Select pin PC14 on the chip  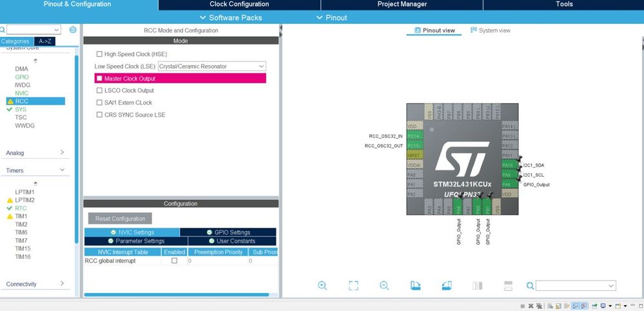(415, 136)
